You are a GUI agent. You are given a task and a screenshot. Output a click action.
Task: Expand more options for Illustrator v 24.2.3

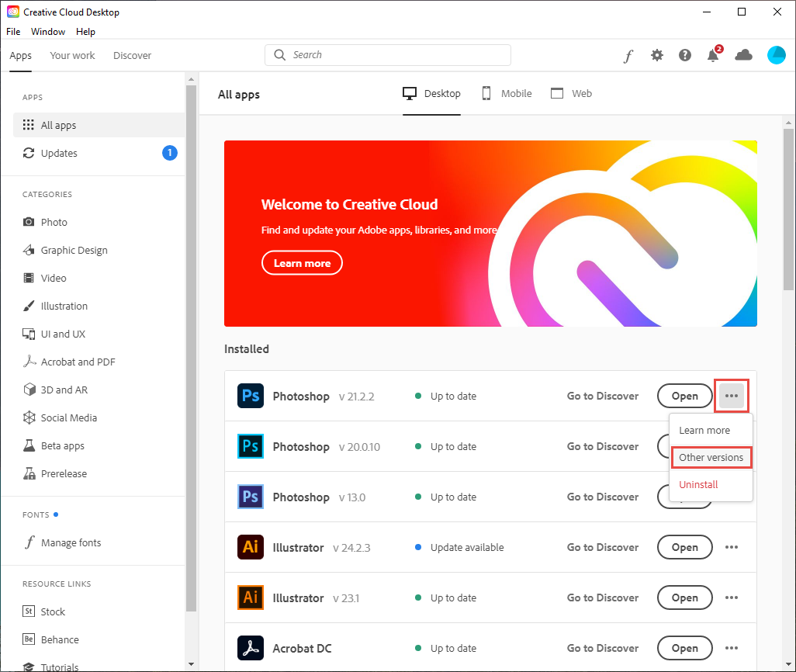(x=731, y=547)
